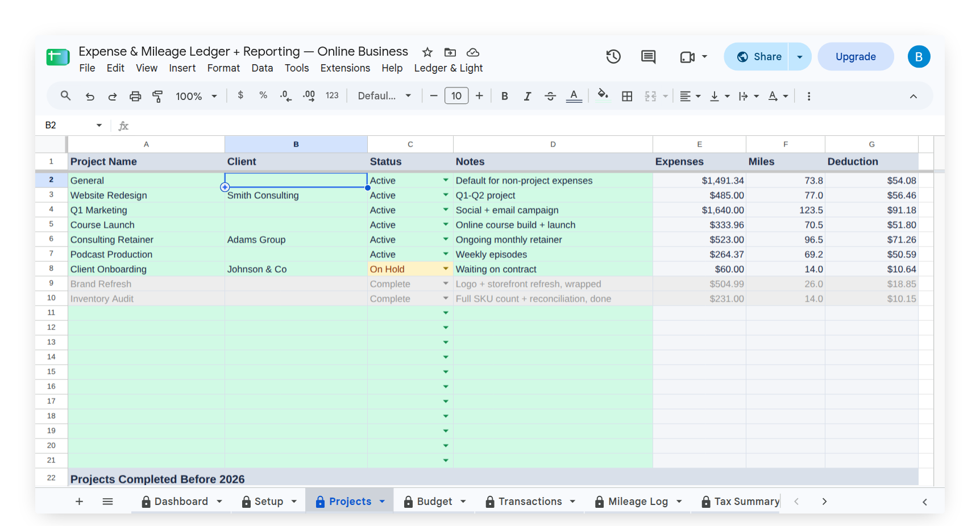This screenshot has width=980, height=526.
Task: Move document using folder icon
Action: 450,52
